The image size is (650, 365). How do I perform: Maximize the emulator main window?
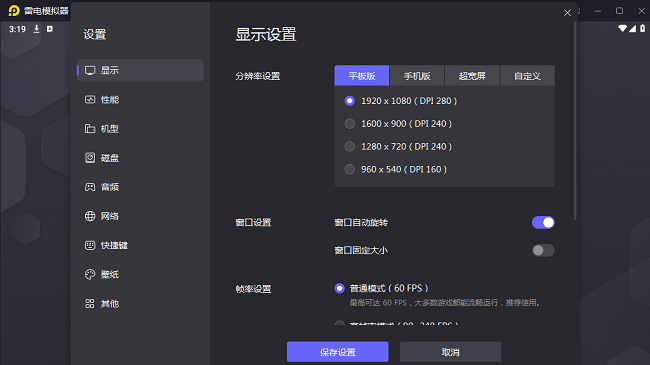tap(619, 11)
